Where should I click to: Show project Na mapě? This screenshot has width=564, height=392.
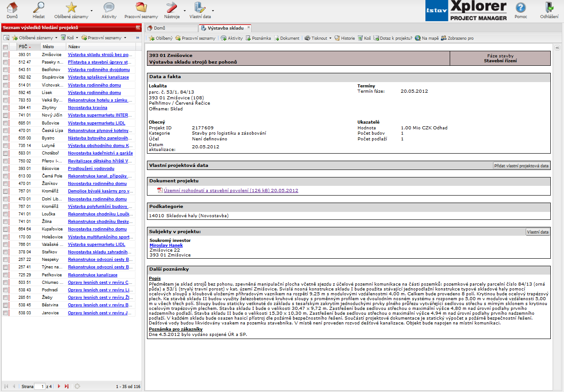[427, 38]
